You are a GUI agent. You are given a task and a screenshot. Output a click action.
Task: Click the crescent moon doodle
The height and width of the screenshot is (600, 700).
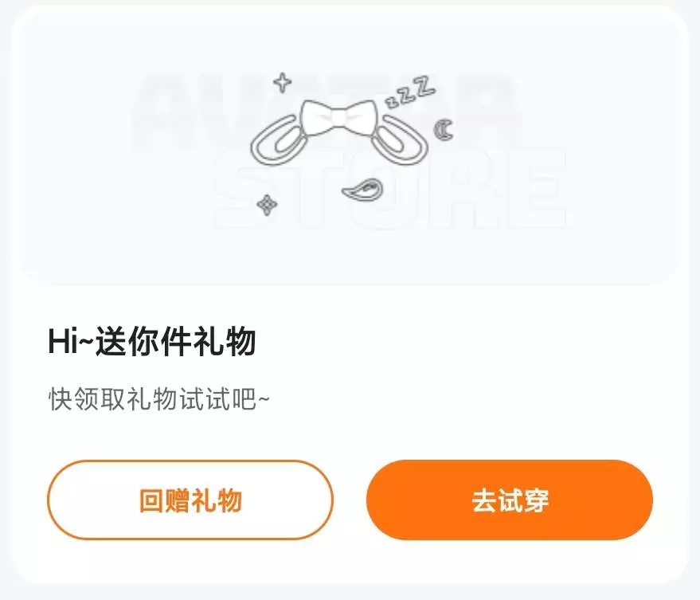tap(444, 130)
